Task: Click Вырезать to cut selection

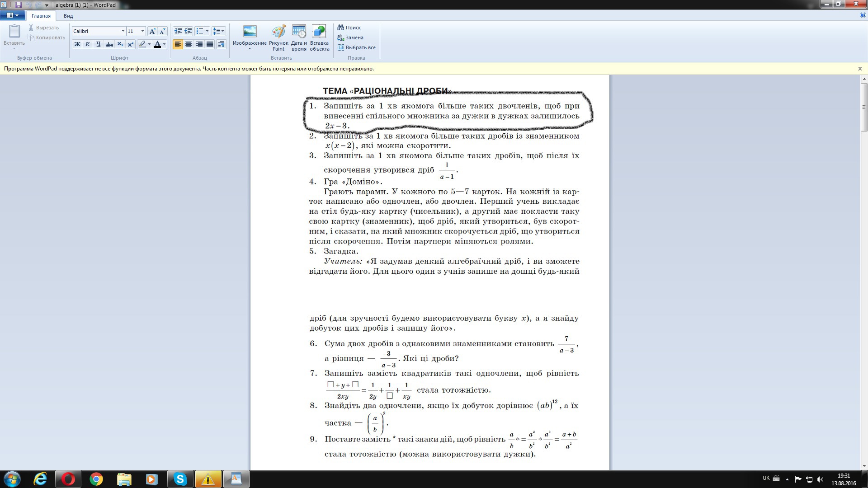Action: coord(43,28)
